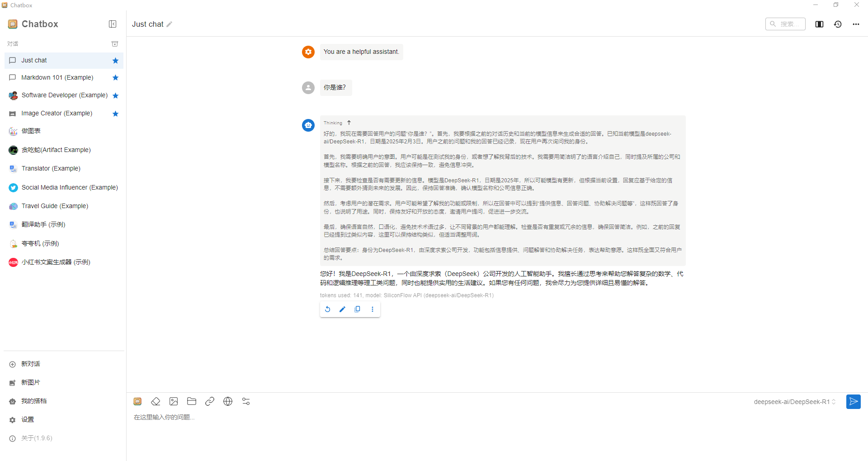Open message more-options vertical dots
868x461 pixels.
point(373,309)
